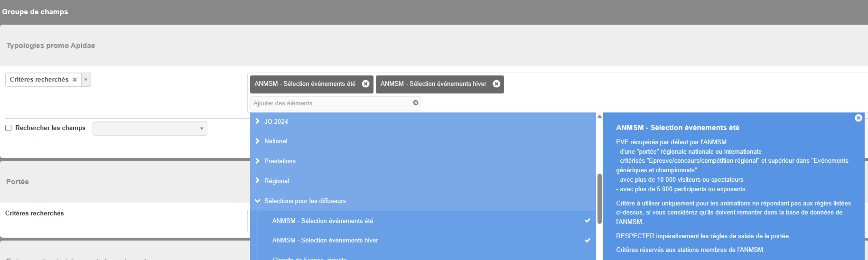Open the 'Critères recherchés' dropdown arrow
The width and height of the screenshot is (868, 260).
point(86,80)
